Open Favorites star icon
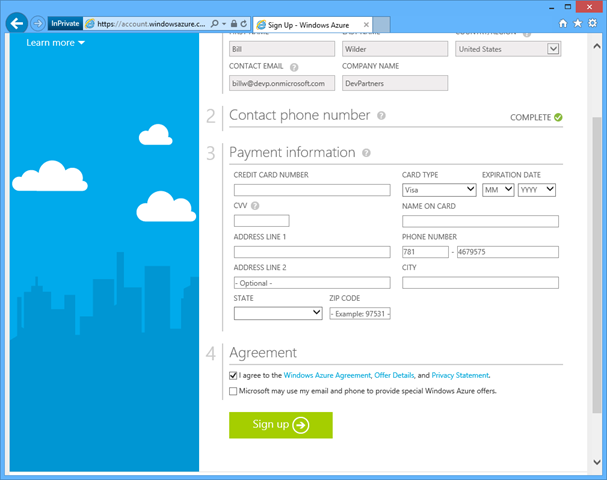 [577, 22]
